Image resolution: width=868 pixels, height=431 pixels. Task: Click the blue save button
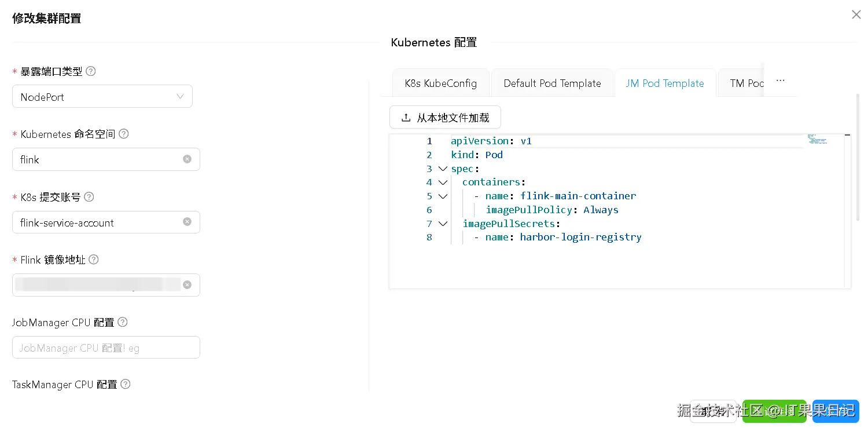(x=836, y=411)
